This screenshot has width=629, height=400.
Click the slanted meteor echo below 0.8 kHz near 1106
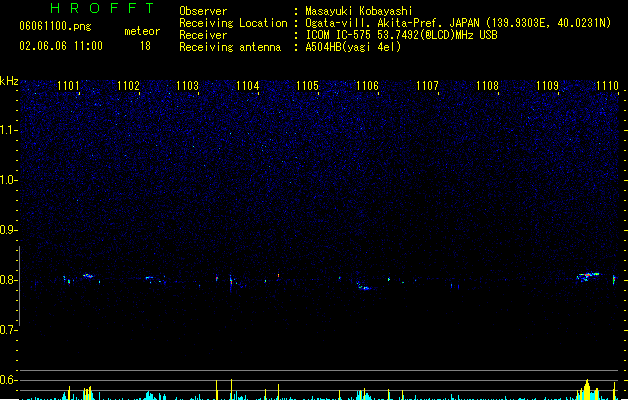[364, 286]
